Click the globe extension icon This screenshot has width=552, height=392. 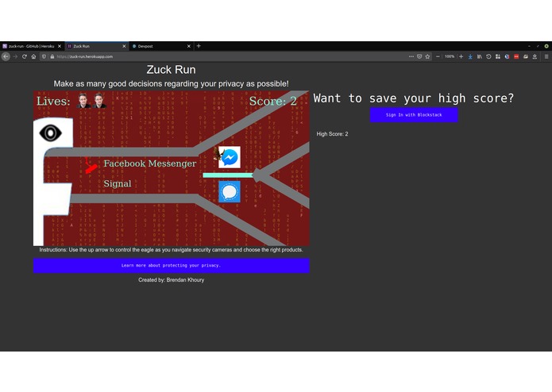507,56
